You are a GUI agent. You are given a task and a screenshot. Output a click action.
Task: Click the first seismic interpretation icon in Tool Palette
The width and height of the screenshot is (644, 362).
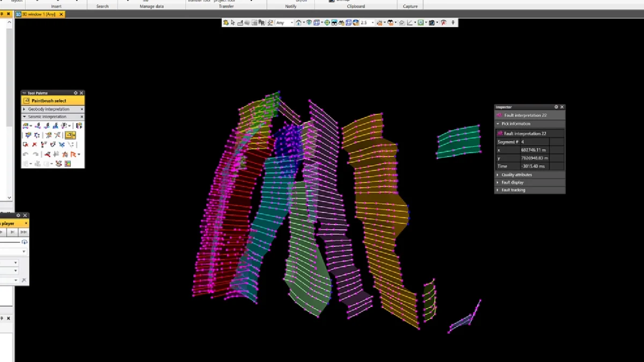pos(26,125)
